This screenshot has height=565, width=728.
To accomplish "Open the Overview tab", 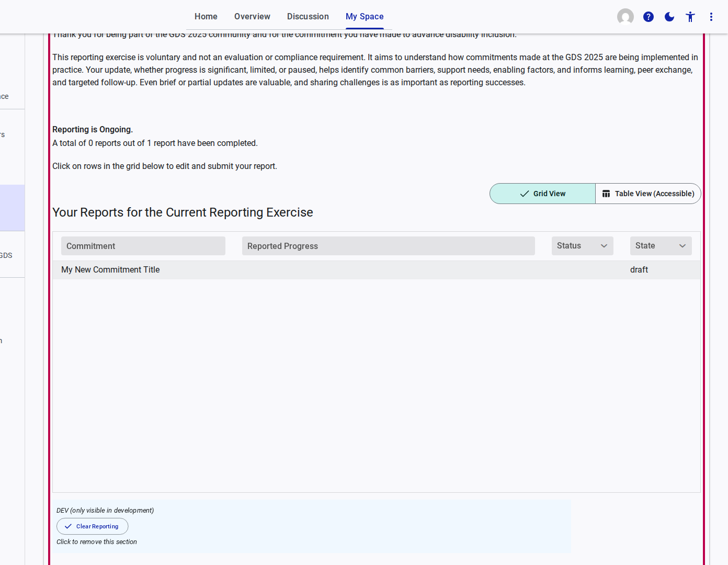I will pyautogui.click(x=252, y=17).
